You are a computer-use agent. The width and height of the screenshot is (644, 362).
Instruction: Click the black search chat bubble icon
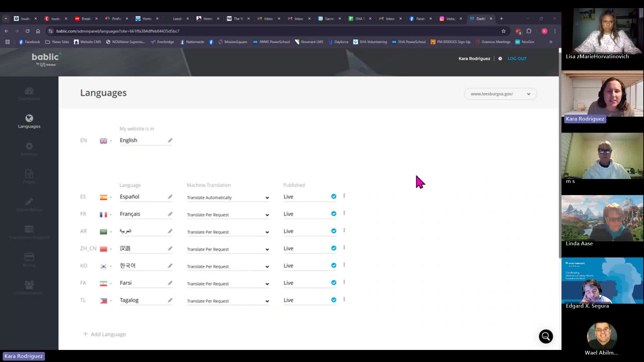(546, 336)
